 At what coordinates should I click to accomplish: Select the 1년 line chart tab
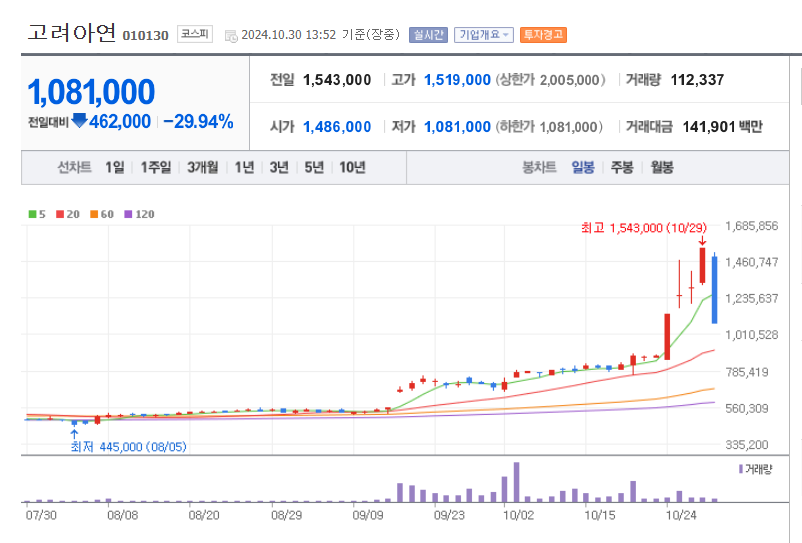(x=244, y=167)
